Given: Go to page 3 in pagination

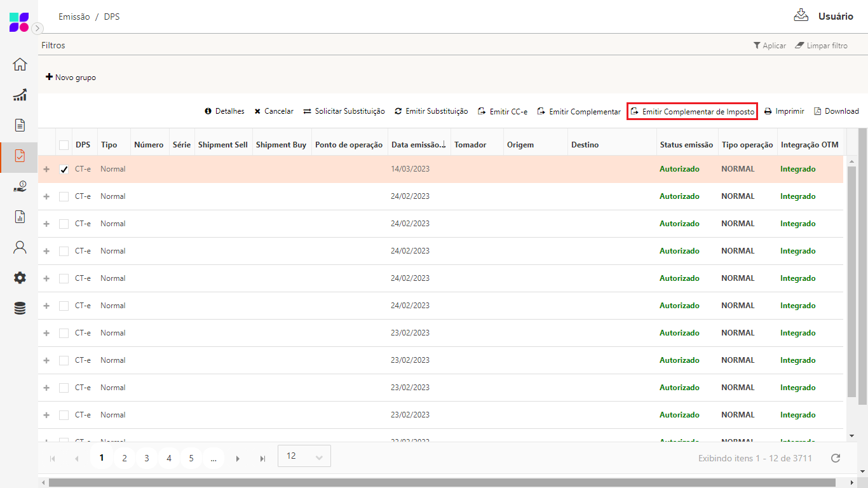Looking at the screenshot, I should tap(147, 458).
